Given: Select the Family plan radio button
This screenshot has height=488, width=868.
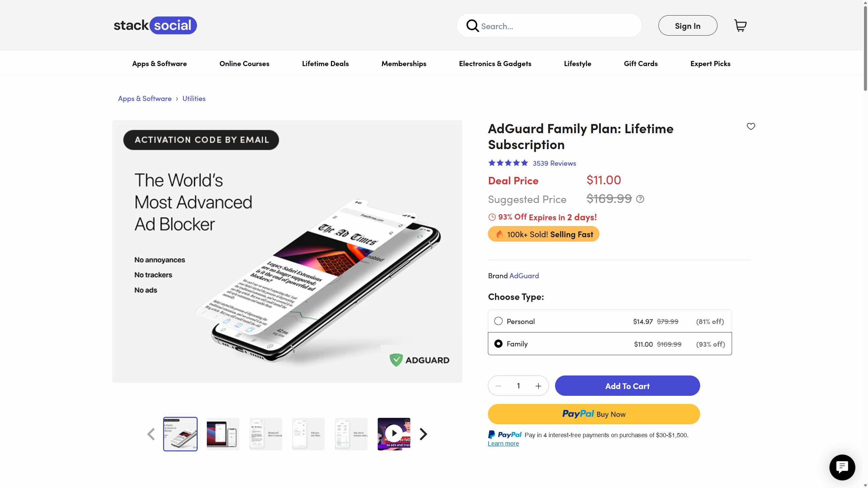Looking at the screenshot, I should click(x=498, y=344).
